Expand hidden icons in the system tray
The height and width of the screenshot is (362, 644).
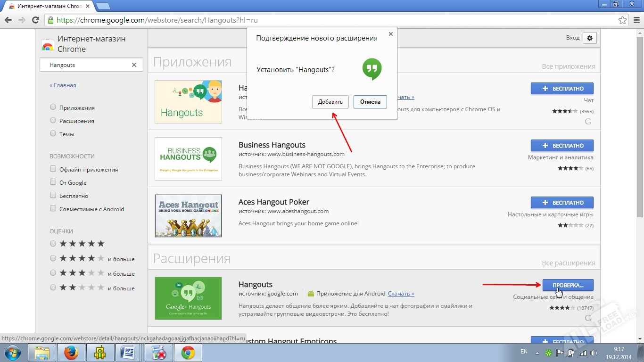[x=537, y=352]
